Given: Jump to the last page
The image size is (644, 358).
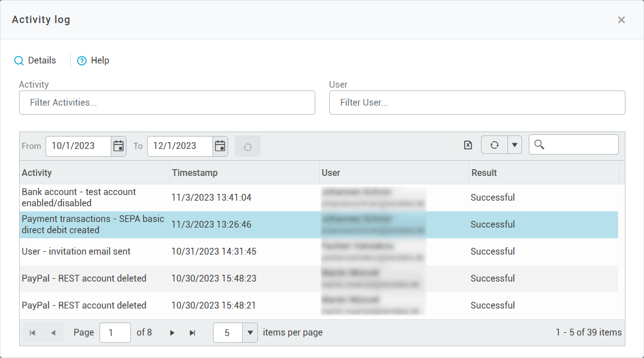Looking at the screenshot, I should (x=193, y=333).
